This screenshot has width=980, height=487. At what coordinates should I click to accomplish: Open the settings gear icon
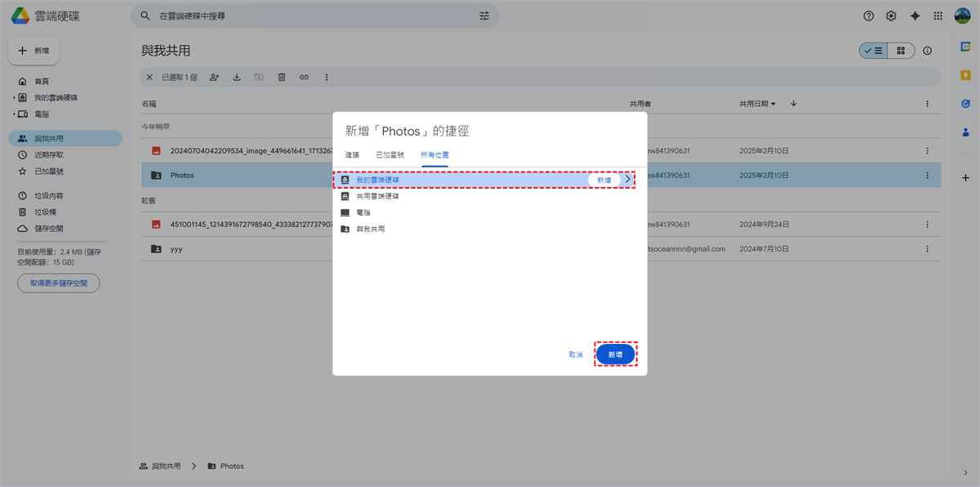[x=891, y=16]
